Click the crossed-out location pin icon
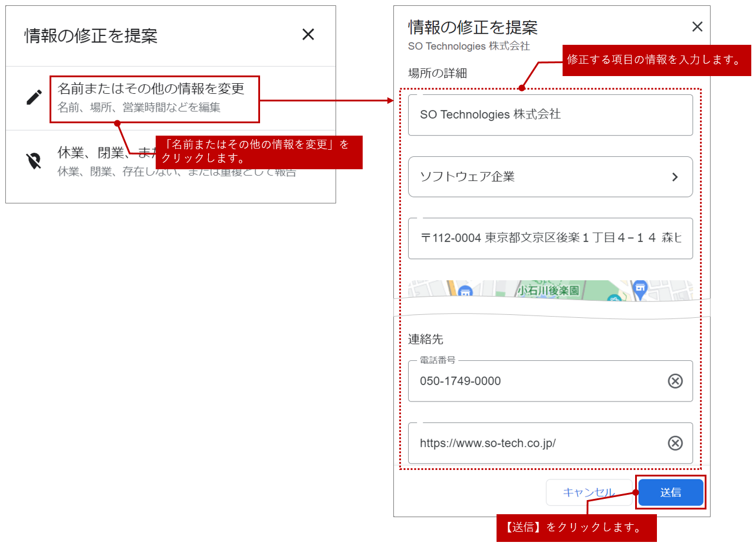The image size is (756, 549). 34,161
